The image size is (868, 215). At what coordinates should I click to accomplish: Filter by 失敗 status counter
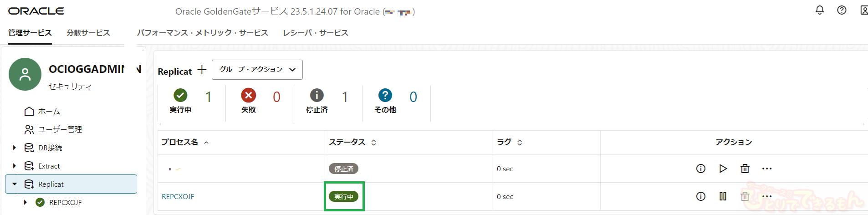coord(249,101)
